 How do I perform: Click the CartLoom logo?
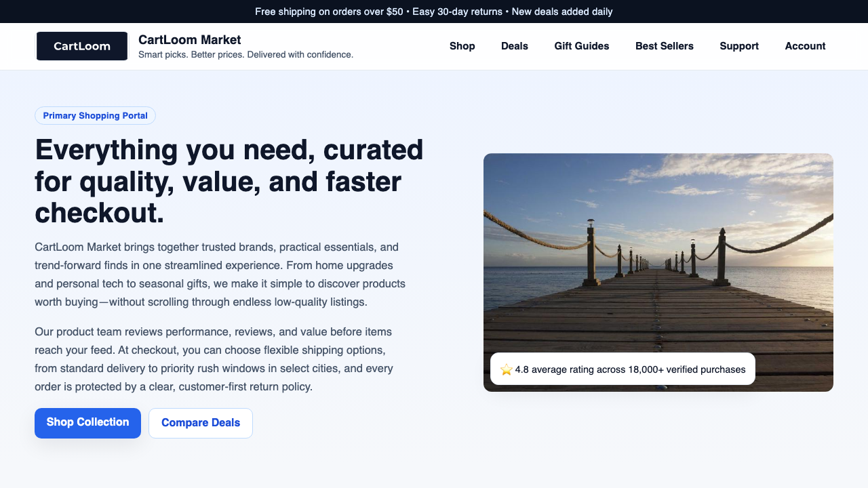(x=81, y=46)
